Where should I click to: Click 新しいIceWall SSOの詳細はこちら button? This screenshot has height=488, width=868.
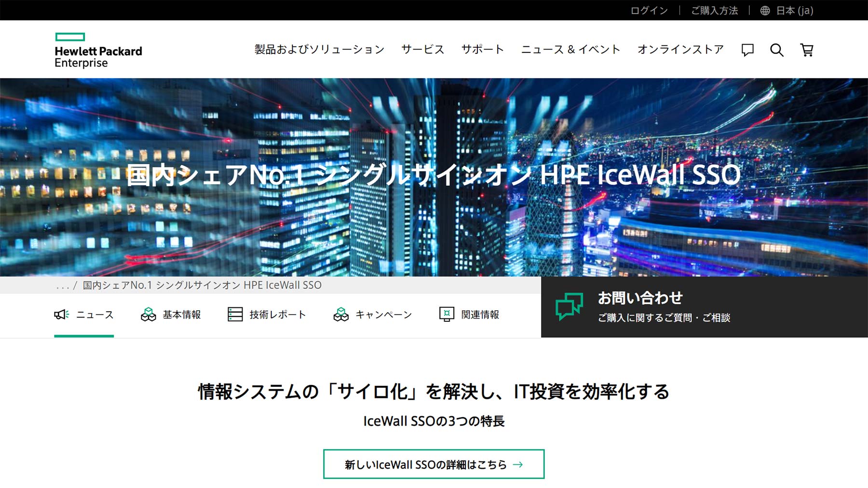434,464
